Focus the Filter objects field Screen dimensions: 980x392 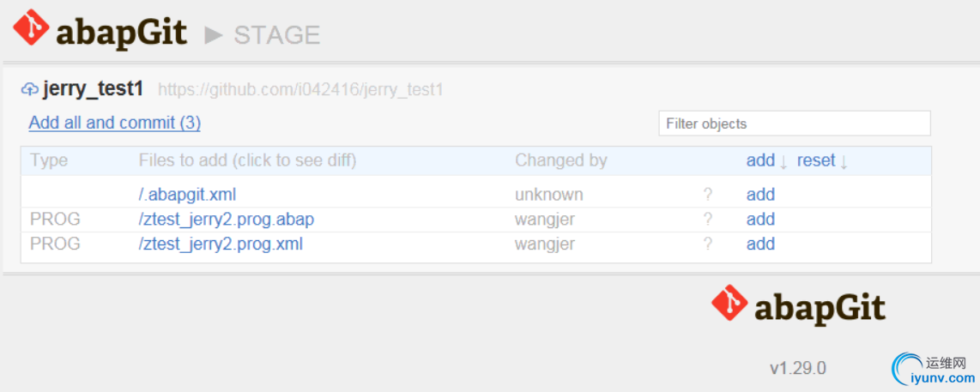[795, 124]
